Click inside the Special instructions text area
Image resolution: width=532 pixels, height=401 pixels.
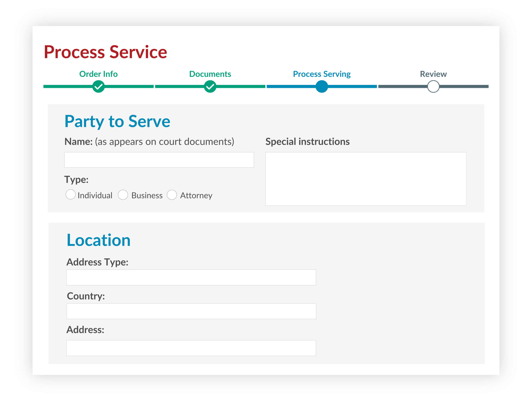coord(366,179)
